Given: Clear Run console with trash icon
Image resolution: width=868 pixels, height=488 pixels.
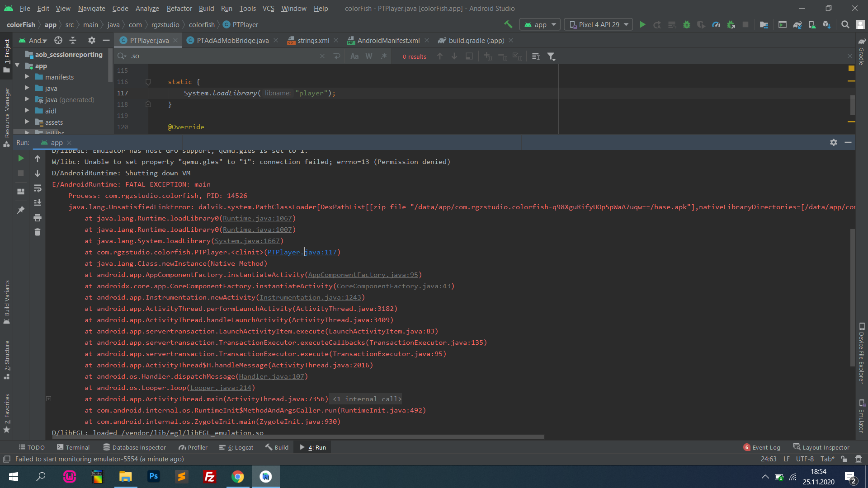Looking at the screenshot, I should click(x=38, y=232).
